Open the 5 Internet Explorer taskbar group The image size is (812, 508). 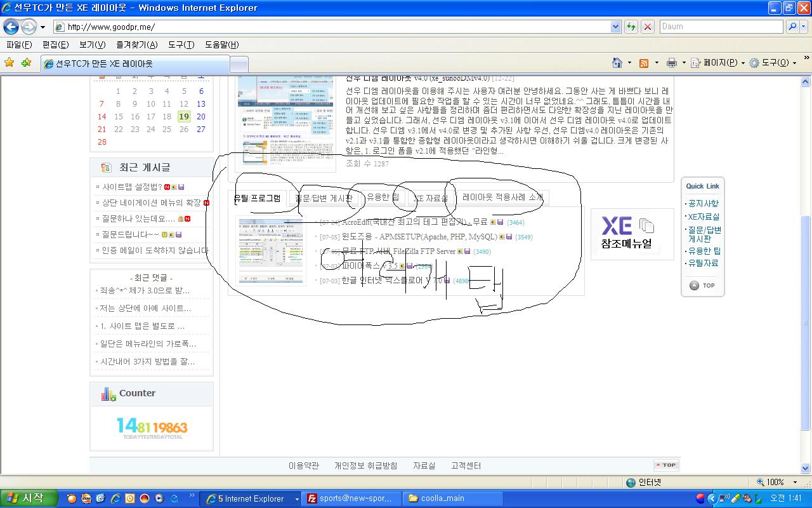[x=251, y=498]
